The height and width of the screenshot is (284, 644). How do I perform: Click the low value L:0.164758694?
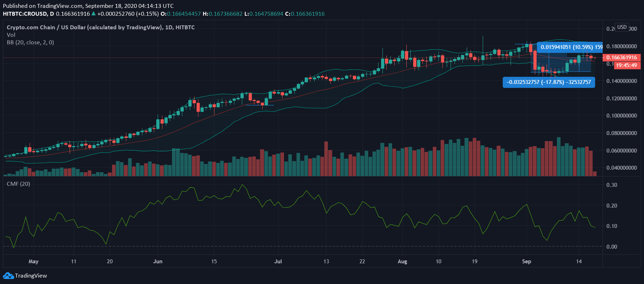click(264, 14)
